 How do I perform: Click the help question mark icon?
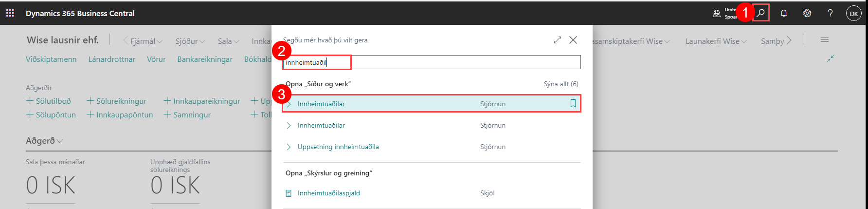(830, 13)
